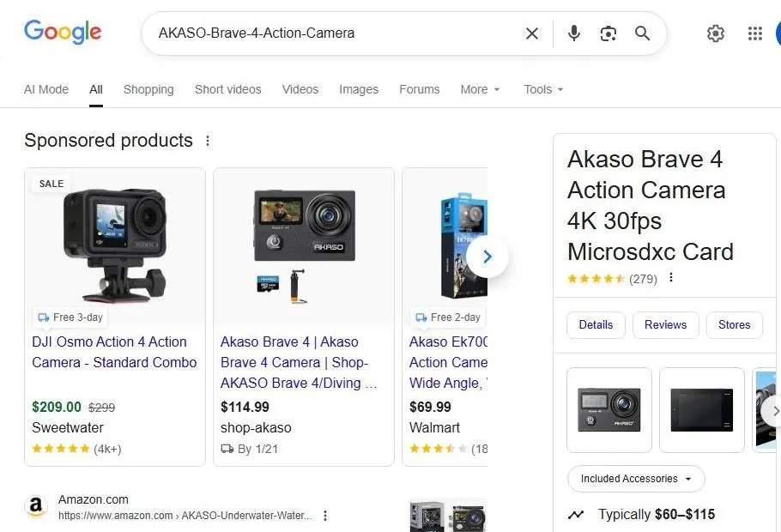Click the SALE badge on DJI card
Screen dimensions: 781x532
51,184
